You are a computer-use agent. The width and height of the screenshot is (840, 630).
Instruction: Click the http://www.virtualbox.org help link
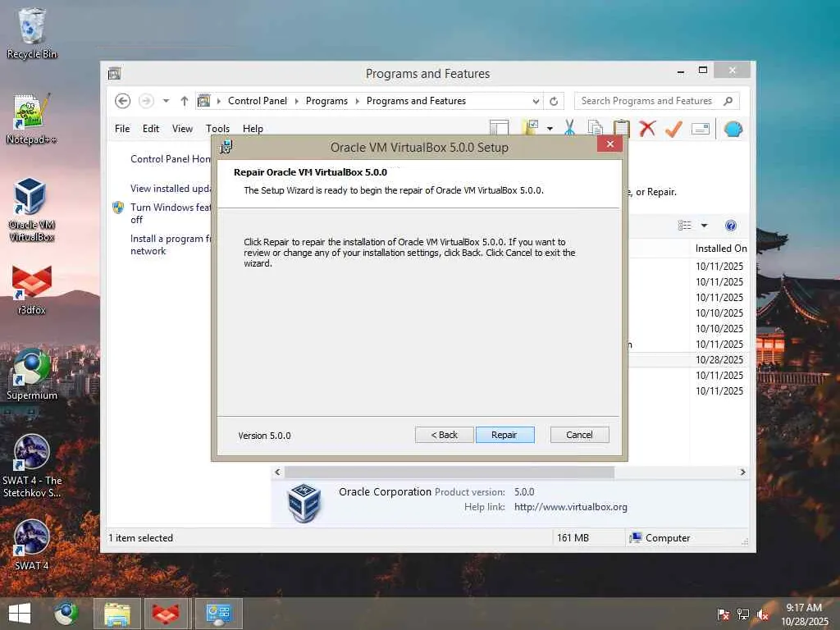coord(571,507)
